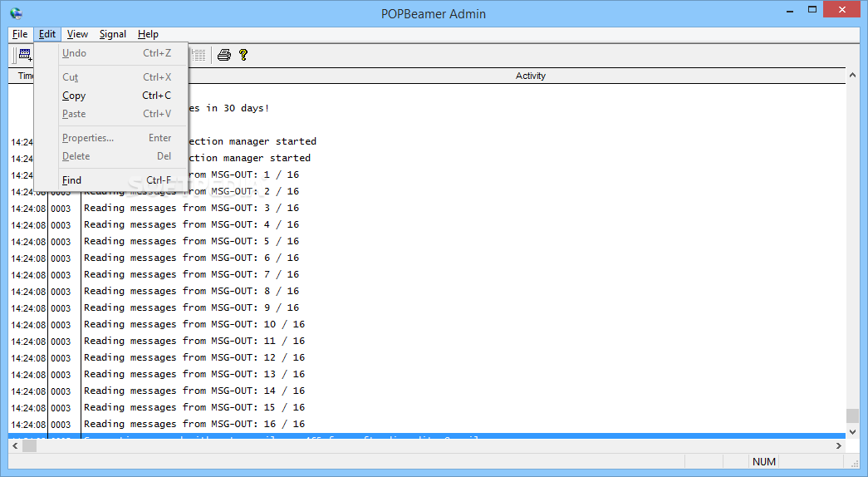Click first 'manager started' log line

pos(253,141)
